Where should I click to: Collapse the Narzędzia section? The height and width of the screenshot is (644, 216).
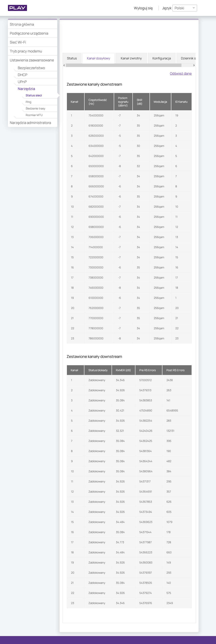(x=26, y=89)
